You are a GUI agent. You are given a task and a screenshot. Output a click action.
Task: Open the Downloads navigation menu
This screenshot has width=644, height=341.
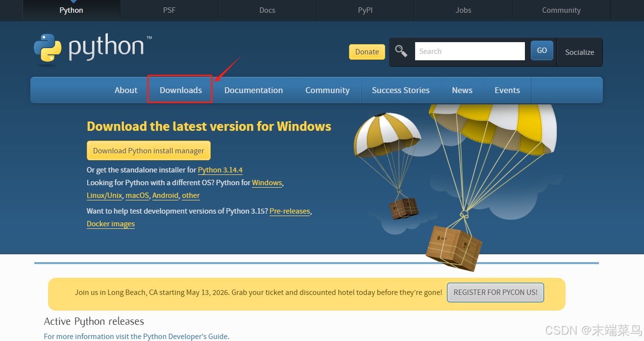coord(181,90)
